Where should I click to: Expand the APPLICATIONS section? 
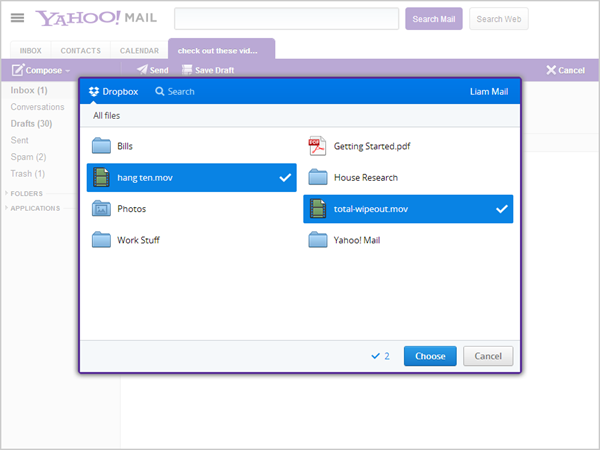33,208
